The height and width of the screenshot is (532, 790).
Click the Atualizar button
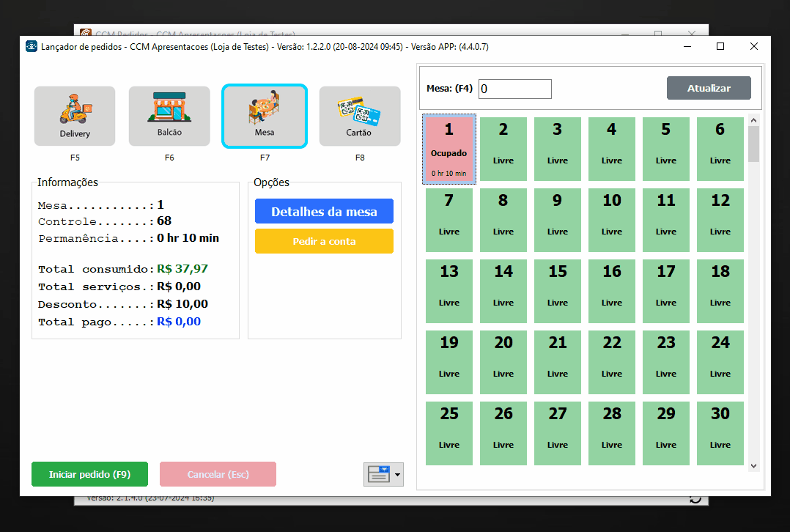click(709, 88)
